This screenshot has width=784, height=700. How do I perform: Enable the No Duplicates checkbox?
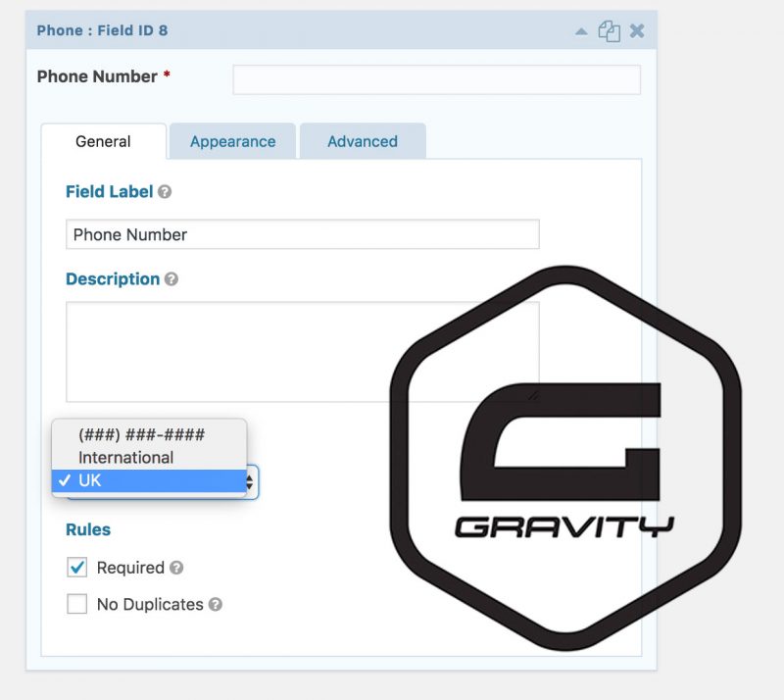pos(77,604)
